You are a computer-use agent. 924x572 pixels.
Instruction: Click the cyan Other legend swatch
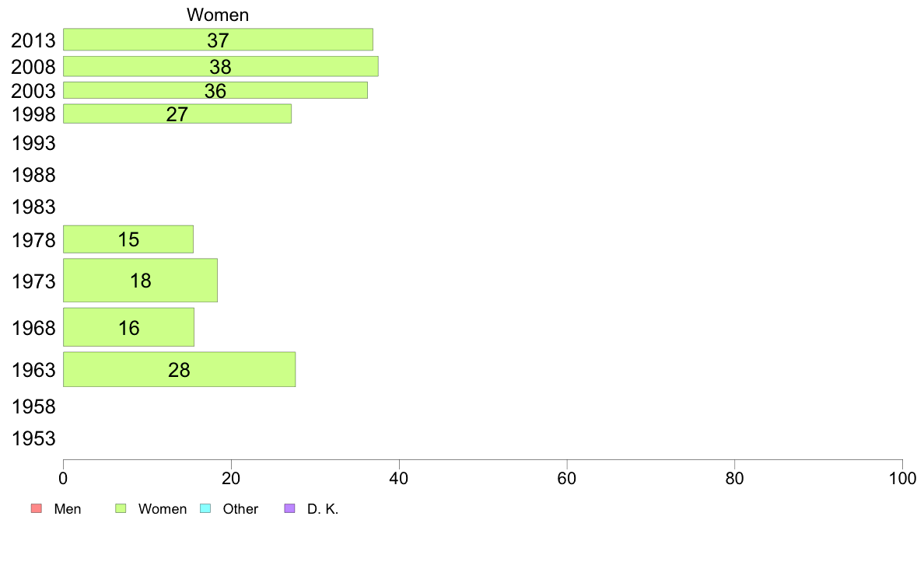coord(205,508)
